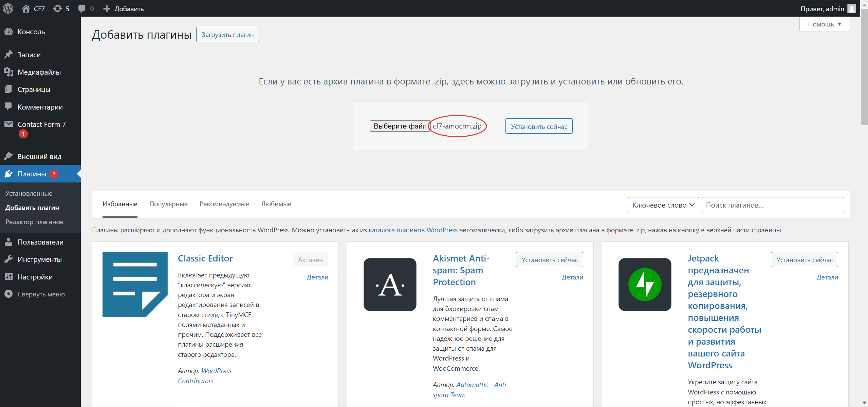
Task: Select Настройки in the sidebar
Action: [35, 277]
